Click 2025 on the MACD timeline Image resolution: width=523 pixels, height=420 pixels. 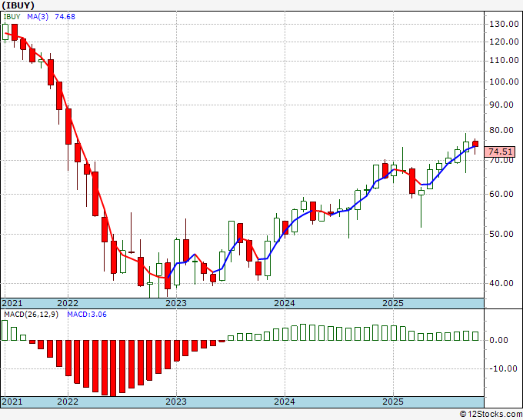(x=393, y=402)
